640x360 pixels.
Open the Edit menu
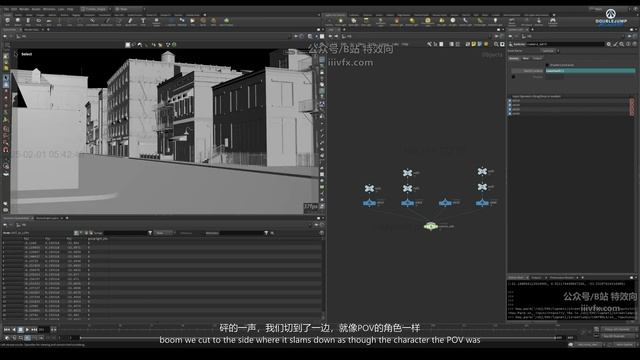coord(14,9)
